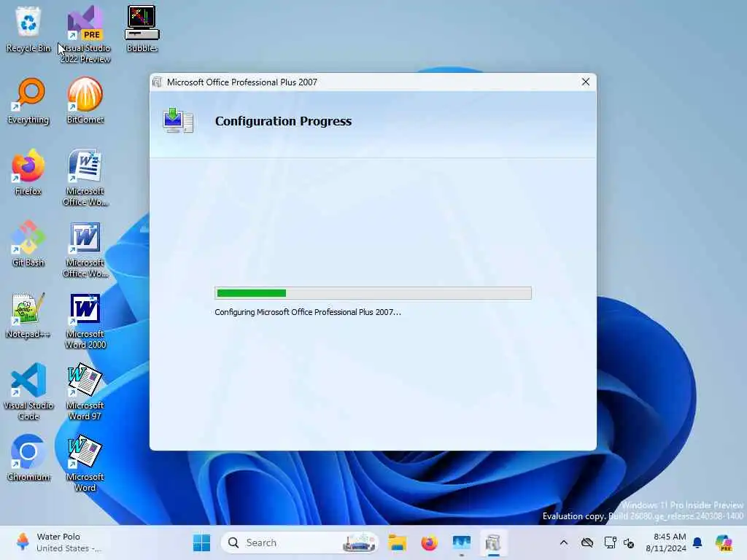Viewport: 747px width, 560px height.
Task: Open the Recycle Bin desktop icon
Action: click(x=28, y=29)
